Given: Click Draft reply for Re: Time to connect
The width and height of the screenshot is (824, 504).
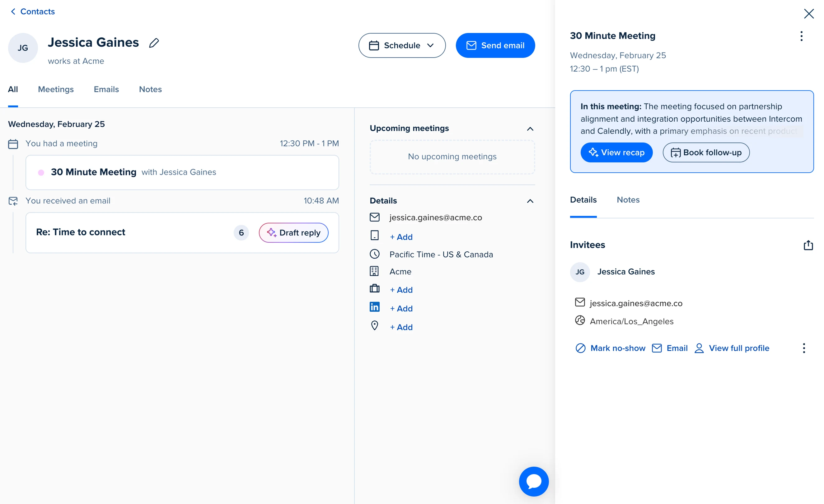Looking at the screenshot, I should [x=293, y=232].
